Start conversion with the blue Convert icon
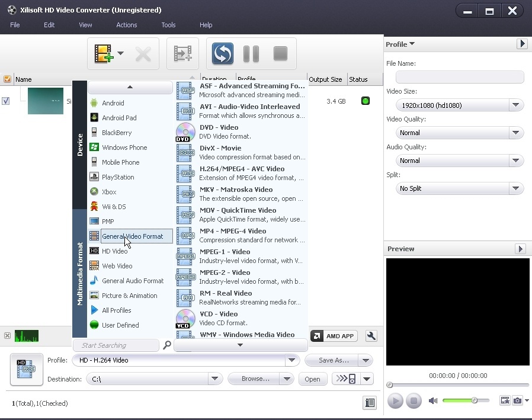Viewport: 532px width, 420px height. pyautogui.click(x=222, y=53)
